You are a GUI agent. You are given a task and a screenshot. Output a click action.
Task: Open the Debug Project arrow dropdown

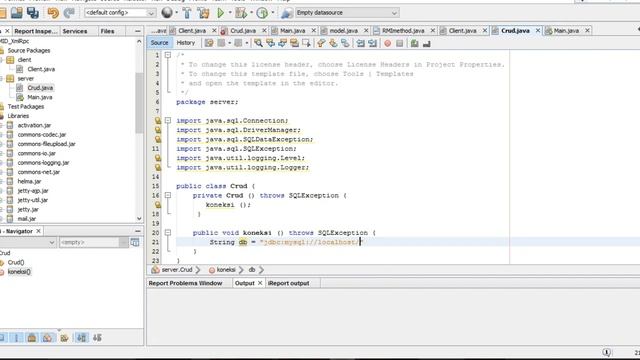pyautogui.click(x=251, y=13)
